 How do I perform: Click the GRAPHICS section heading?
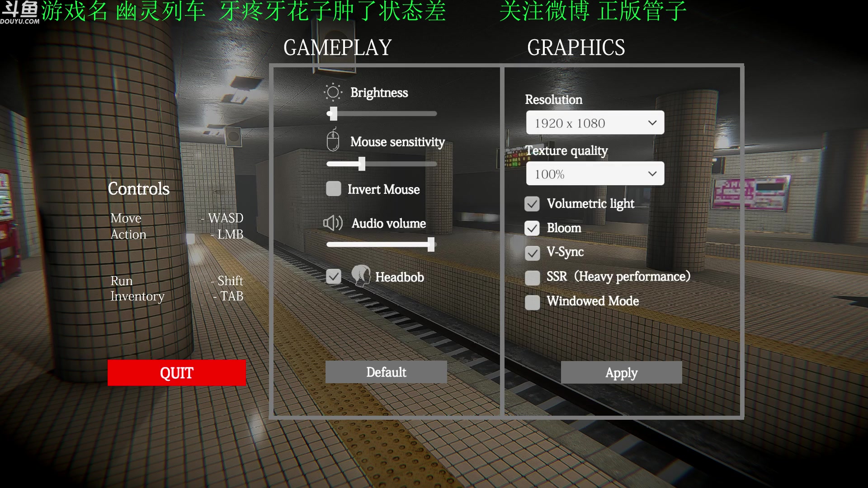point(576,47)
